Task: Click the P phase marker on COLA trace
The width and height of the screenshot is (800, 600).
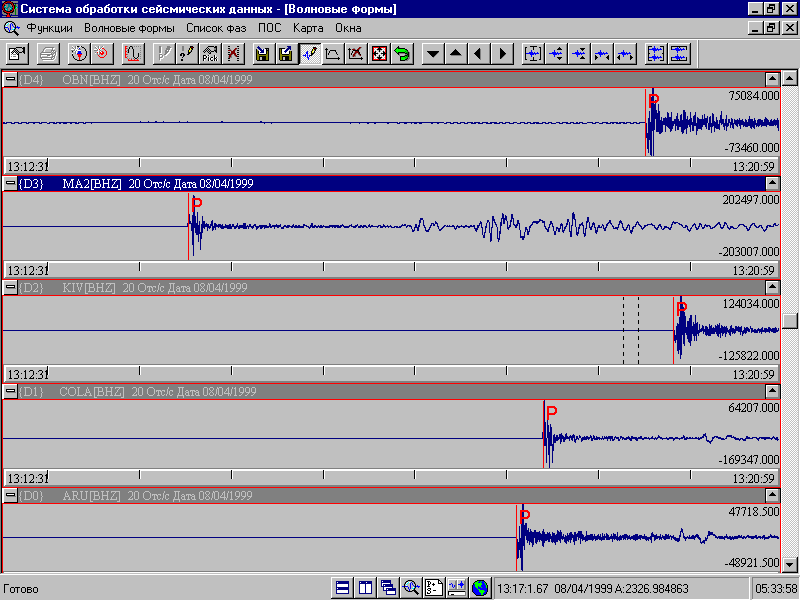Action: pos(552,412)
